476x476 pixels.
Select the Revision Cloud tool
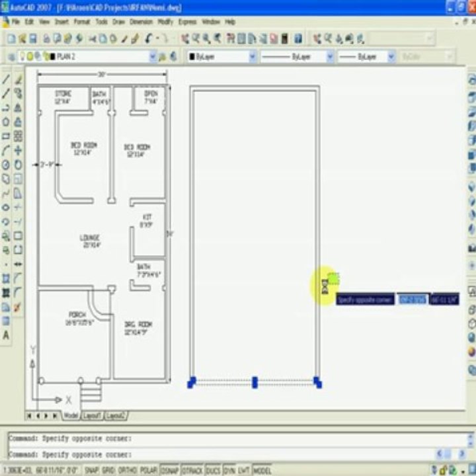[6, 179]
